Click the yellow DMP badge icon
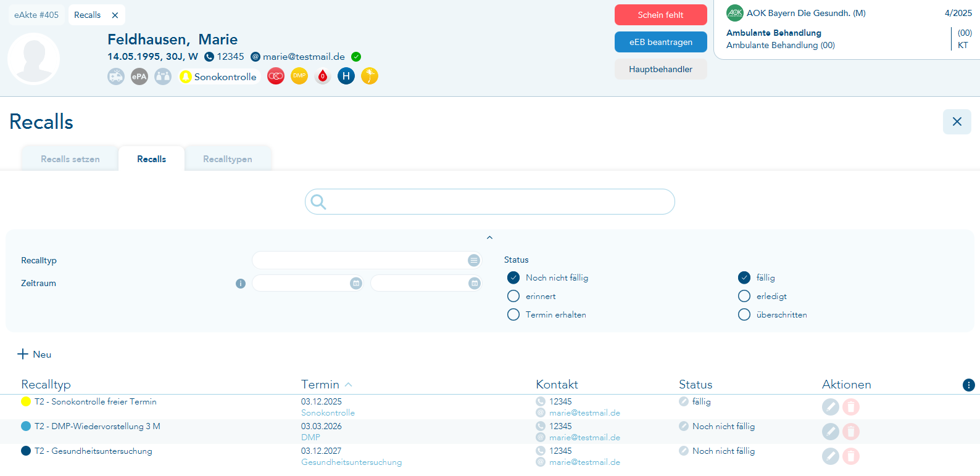This screenshot has width=980, height=476. click(299, 76)
